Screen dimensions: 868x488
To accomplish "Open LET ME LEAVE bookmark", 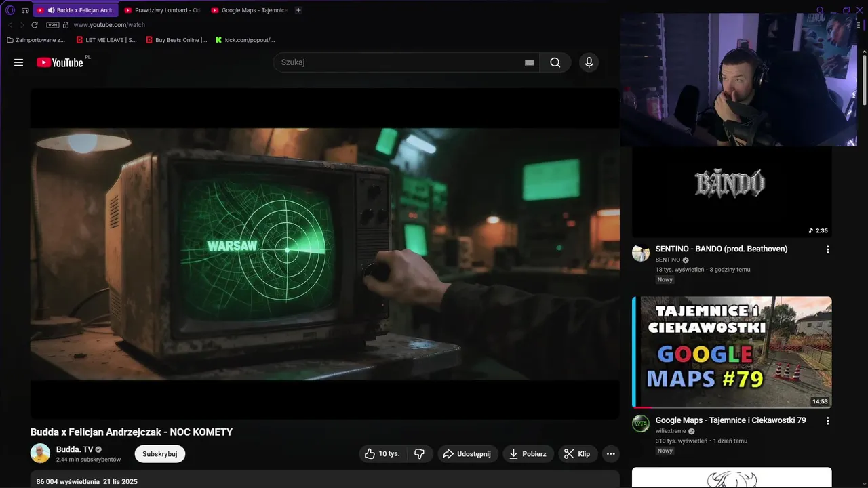I will [x=106, y=40].
